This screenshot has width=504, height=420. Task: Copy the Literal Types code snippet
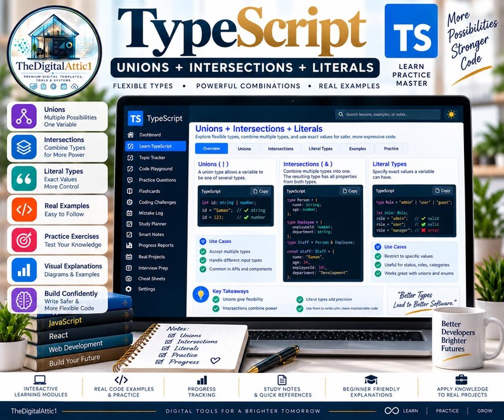click(x=442, y=191)
